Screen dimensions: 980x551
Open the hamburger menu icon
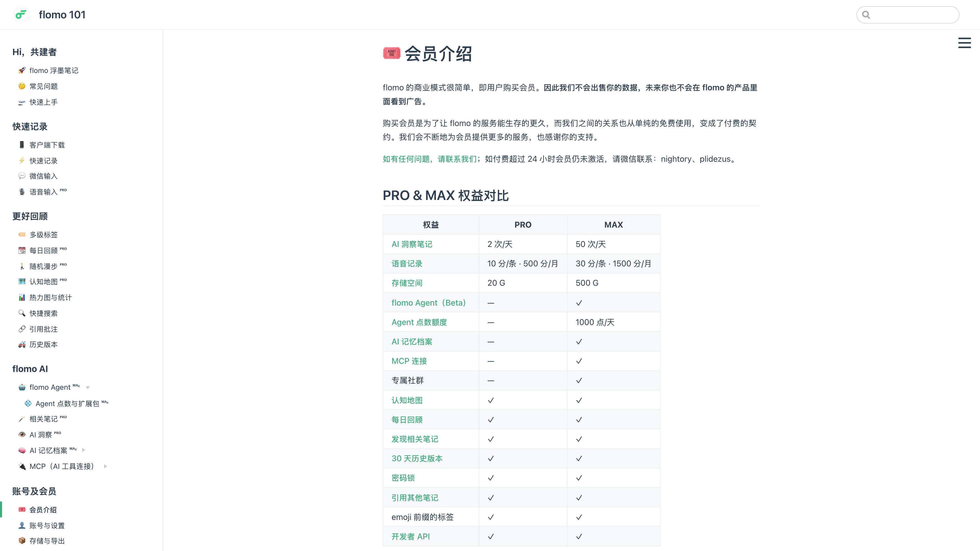click(964, 43)
